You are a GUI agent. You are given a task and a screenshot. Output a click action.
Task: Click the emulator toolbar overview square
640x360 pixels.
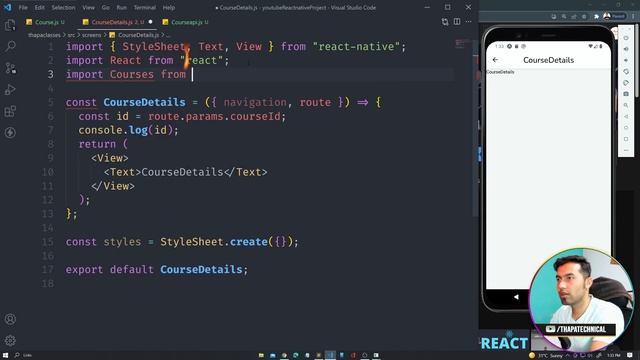pos(626,139)
